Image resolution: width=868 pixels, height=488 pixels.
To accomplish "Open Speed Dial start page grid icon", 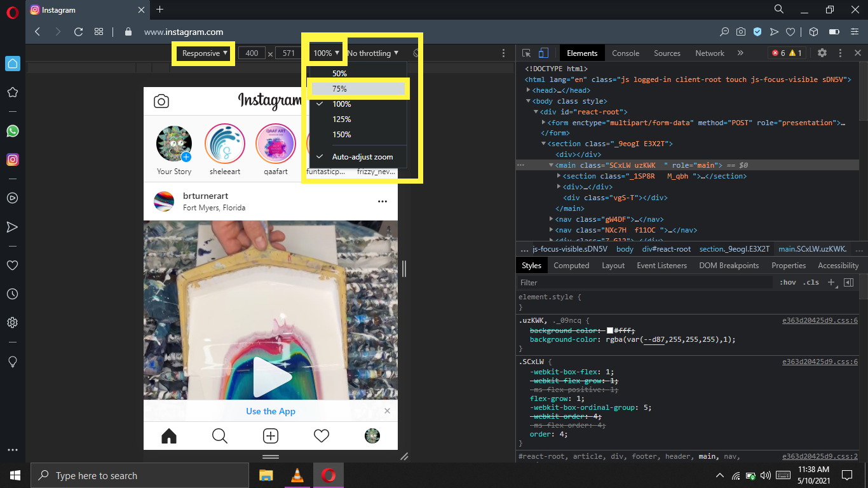I will (98, 32).
